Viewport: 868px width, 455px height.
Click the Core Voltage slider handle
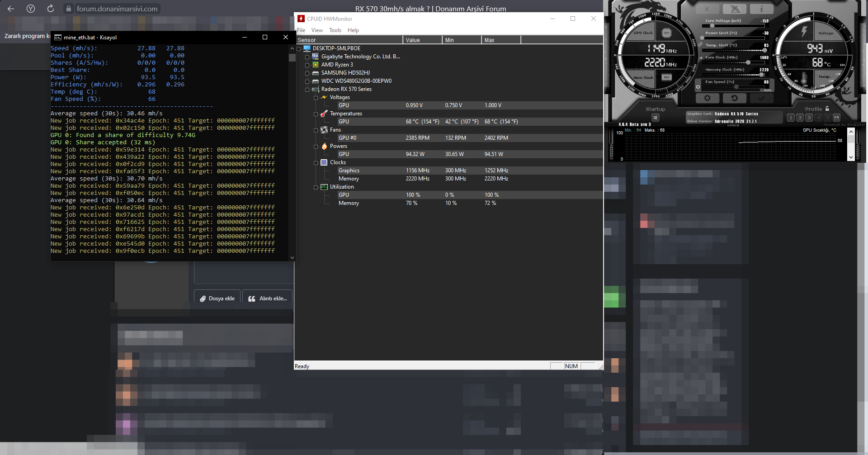pos(712,26)
